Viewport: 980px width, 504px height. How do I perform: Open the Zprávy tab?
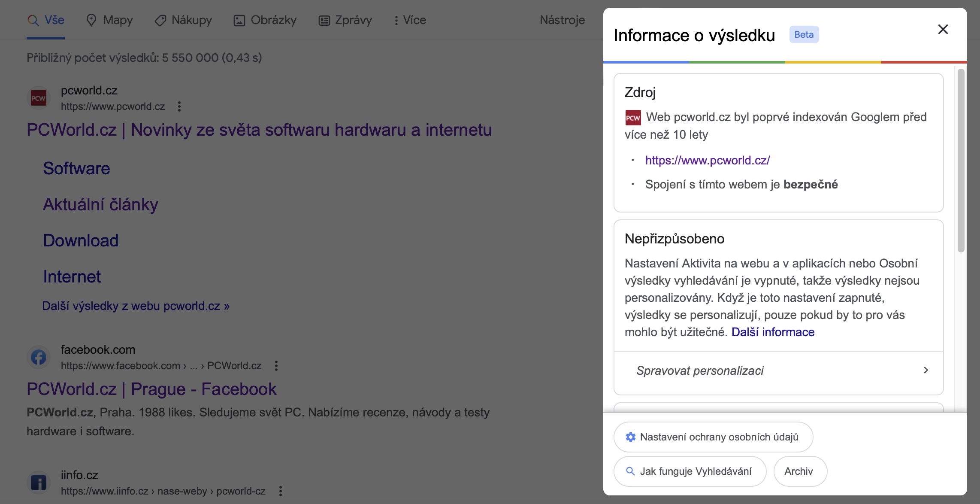345,20
